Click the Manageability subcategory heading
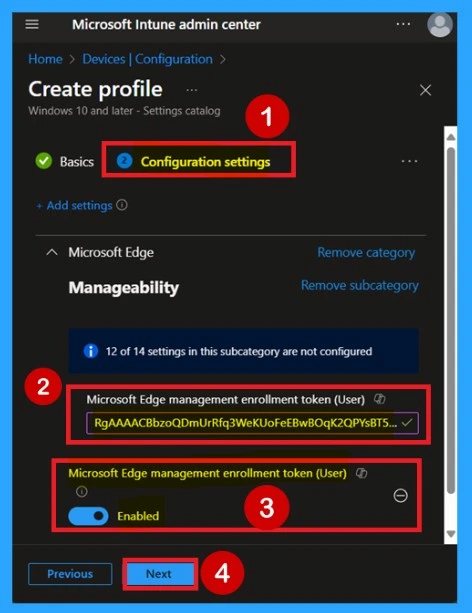 click(124, 288)
